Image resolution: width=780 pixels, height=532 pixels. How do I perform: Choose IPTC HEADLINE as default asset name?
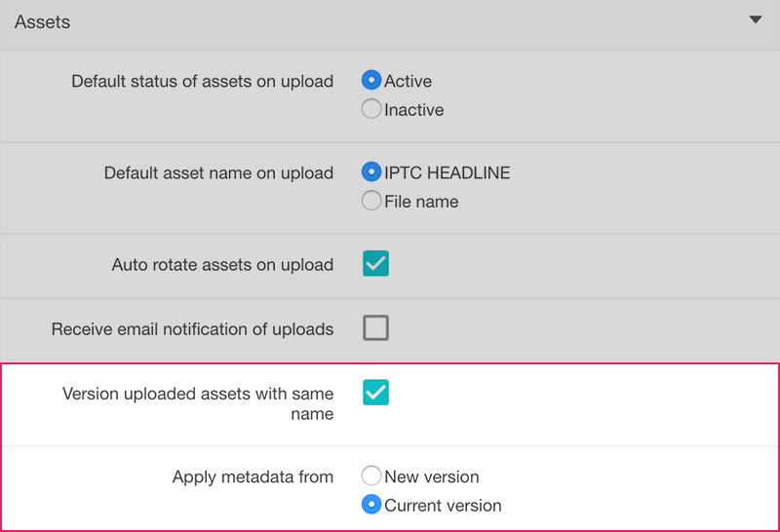click(371, 171)
